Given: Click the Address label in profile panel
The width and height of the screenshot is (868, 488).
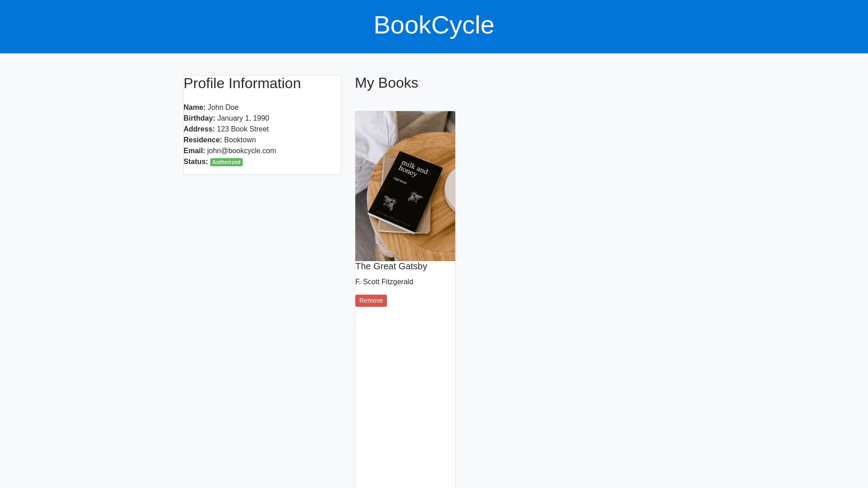Looking at the screenshot, I should coord(199,129).
